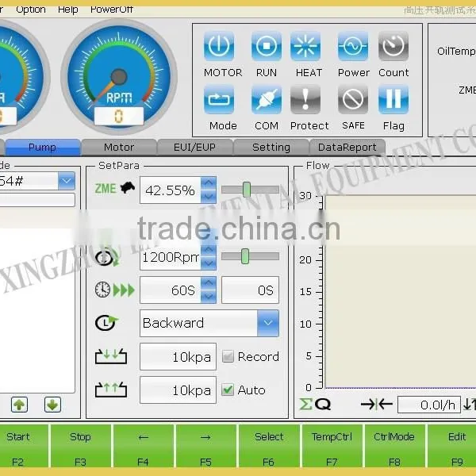The image size is (476, 476).
Task: Click the Protect exclamation icon
Action: click(x=305, y=99)
